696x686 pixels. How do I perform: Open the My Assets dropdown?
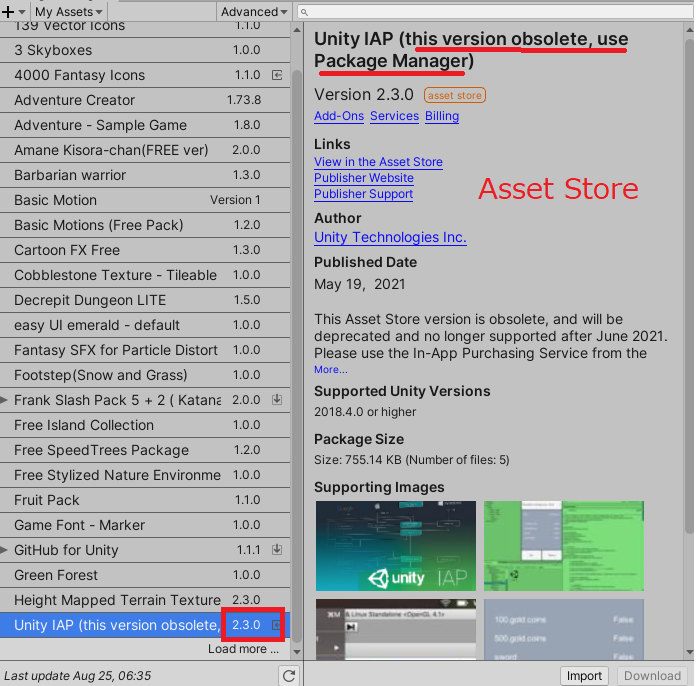click(x=68, y=12)
